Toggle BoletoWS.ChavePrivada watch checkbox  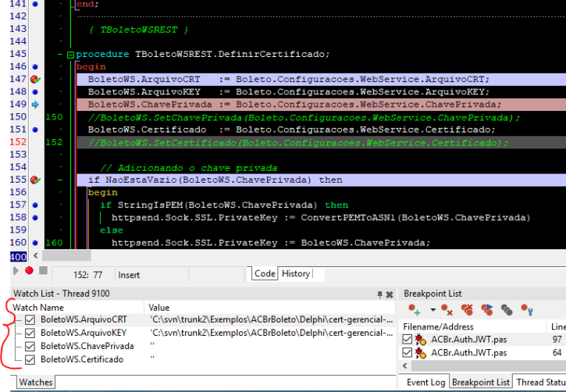30,346
